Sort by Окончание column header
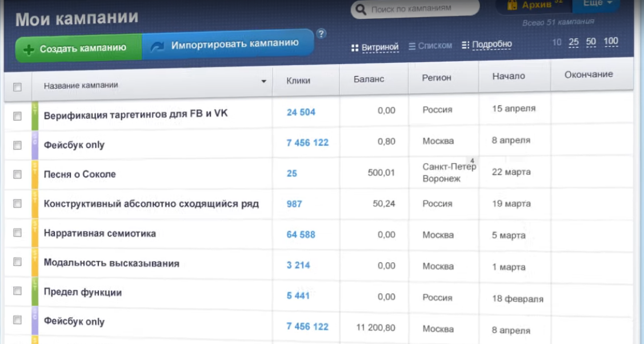This screenshot has width=644, height=344. coord(589,74)
